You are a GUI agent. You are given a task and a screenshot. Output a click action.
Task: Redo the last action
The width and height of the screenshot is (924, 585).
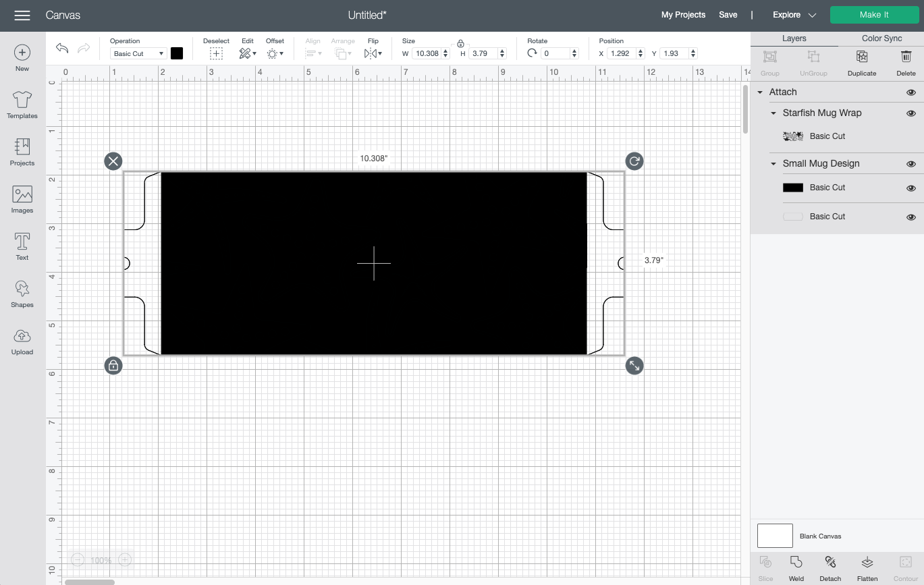(84, 48)
